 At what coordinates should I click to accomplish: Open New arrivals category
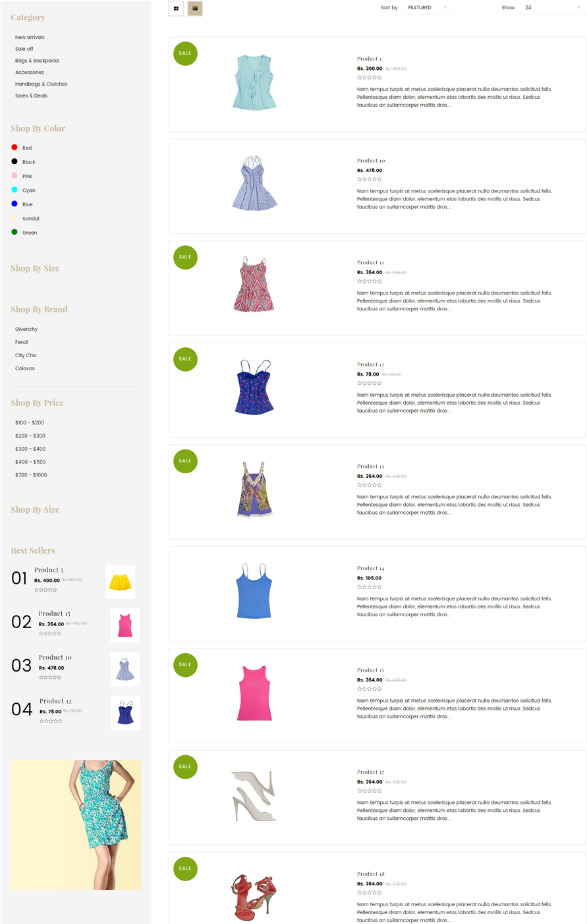click(x=30, y=37)
